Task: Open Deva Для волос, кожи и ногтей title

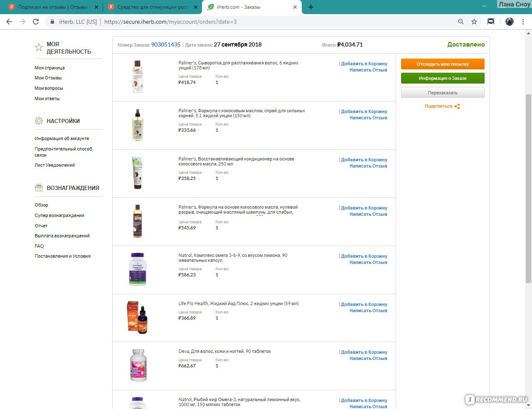Action: coord(225,351)
